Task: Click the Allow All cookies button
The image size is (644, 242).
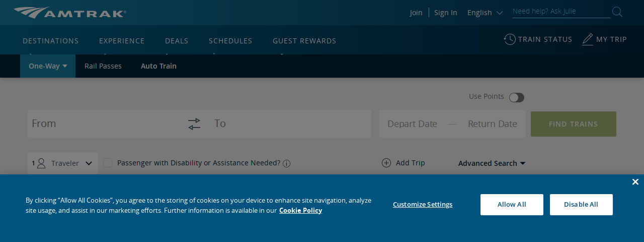Action: coord(512,205)
